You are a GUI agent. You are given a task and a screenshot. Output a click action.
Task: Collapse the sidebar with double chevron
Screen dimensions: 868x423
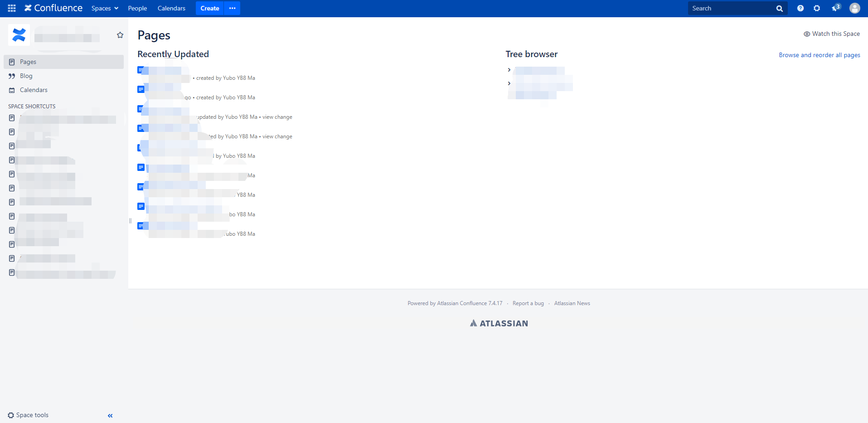pyautogui.click(x=110, y=415)
